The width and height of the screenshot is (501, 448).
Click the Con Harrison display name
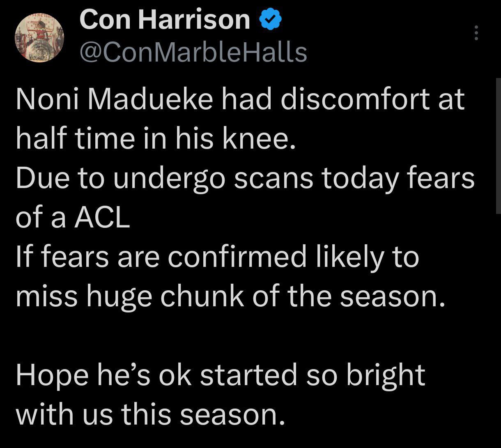click(164, 20)
